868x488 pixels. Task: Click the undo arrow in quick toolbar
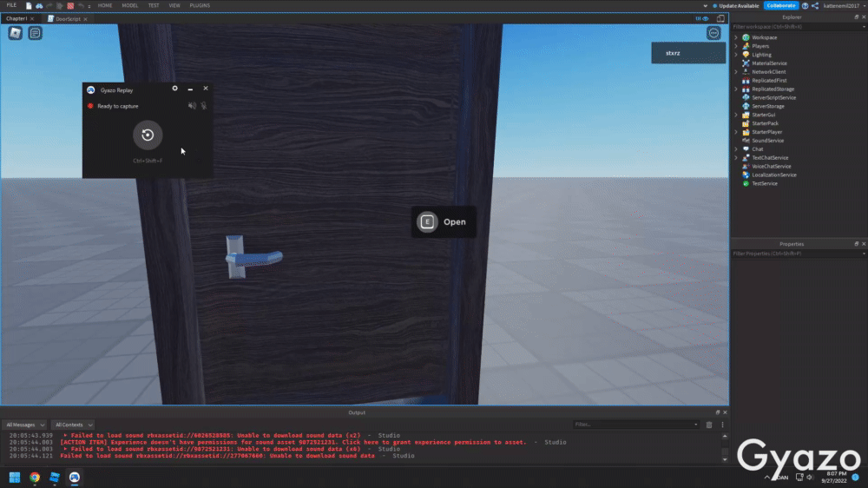pyautogui.click(x=81, y=5)
